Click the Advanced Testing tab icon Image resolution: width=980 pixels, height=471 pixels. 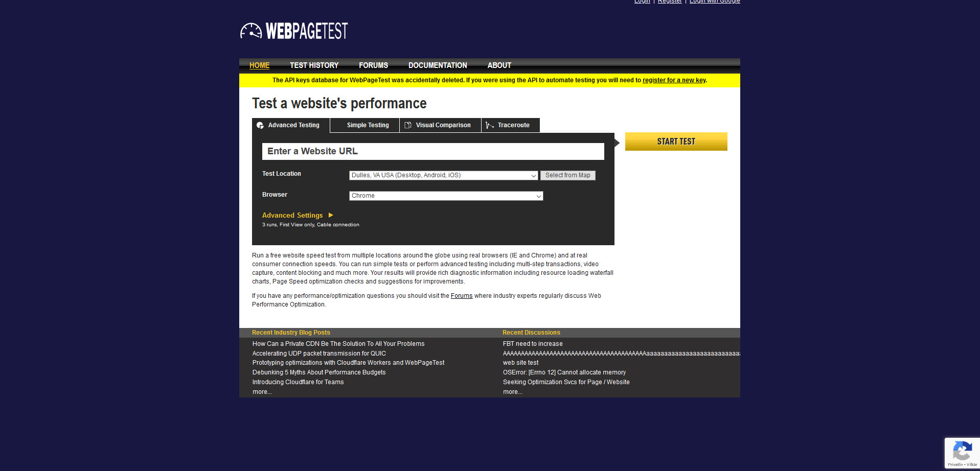tap(260, 125)
